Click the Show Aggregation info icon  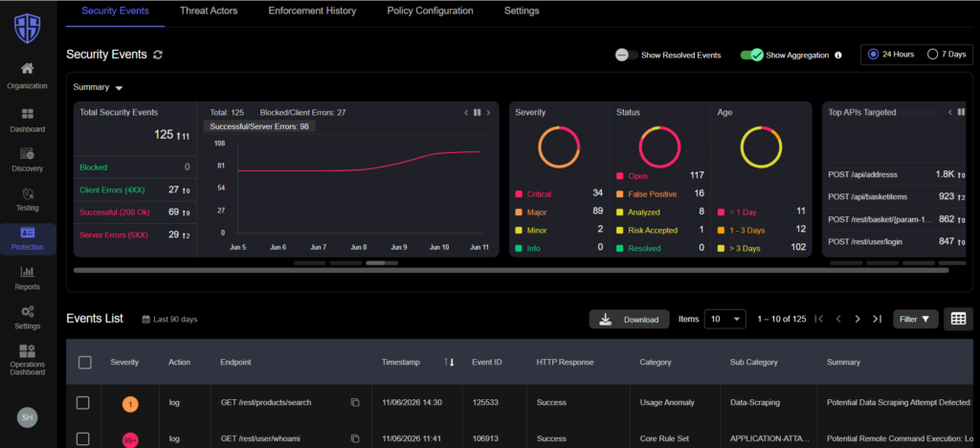tap(838, 55)
